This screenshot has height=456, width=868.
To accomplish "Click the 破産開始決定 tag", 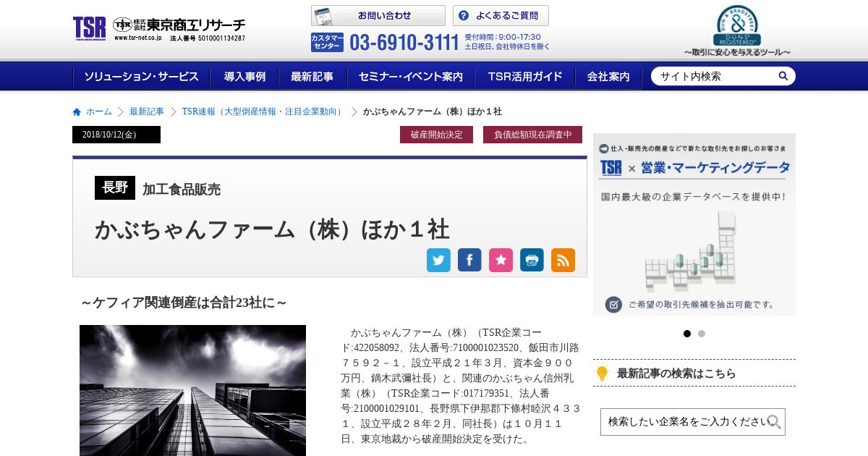I will point(436,135).
